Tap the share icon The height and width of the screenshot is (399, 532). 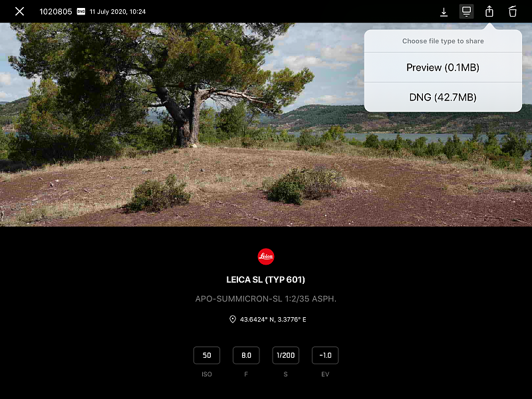click(x=489, y=11)
